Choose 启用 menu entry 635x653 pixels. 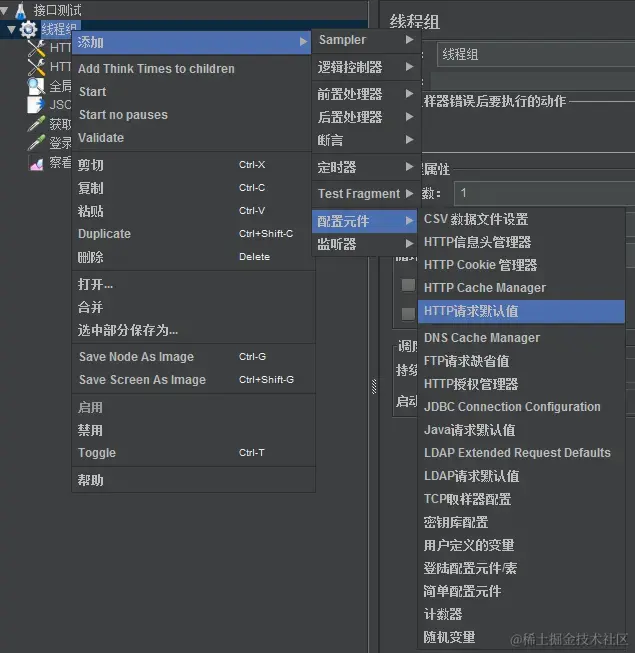[192, 407]
